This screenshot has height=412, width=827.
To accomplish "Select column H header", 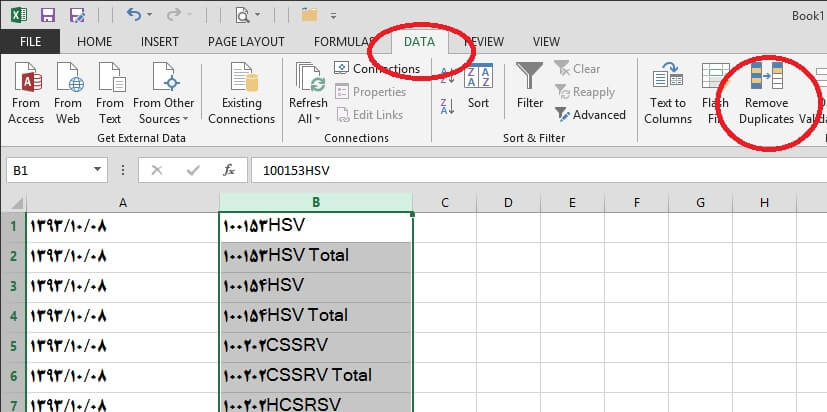I will (x=764, y=203).
